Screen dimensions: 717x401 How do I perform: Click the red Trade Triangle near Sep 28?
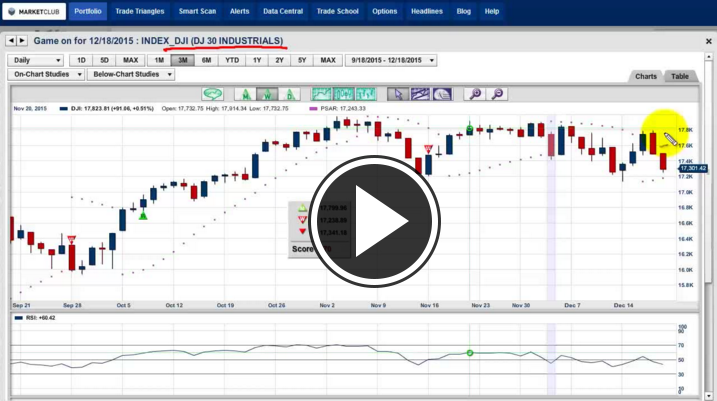[x=72, y=240]
